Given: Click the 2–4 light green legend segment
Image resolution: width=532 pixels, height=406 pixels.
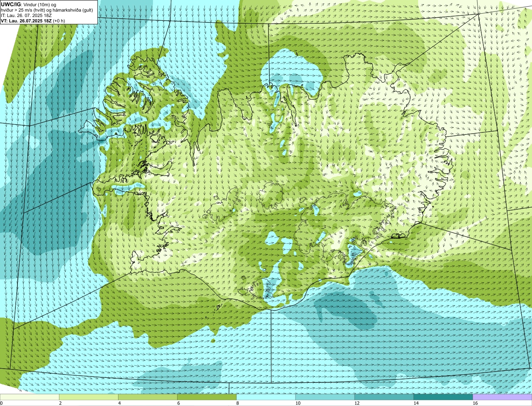Looking at the screenshot, I should [89, 397].
